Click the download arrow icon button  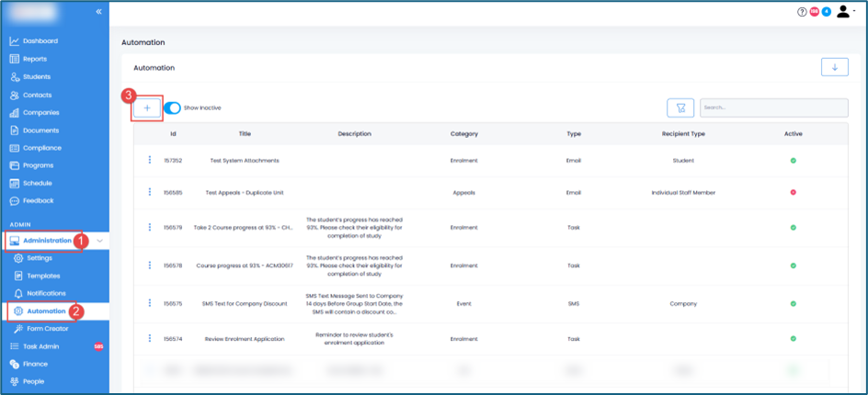[834, 67]
